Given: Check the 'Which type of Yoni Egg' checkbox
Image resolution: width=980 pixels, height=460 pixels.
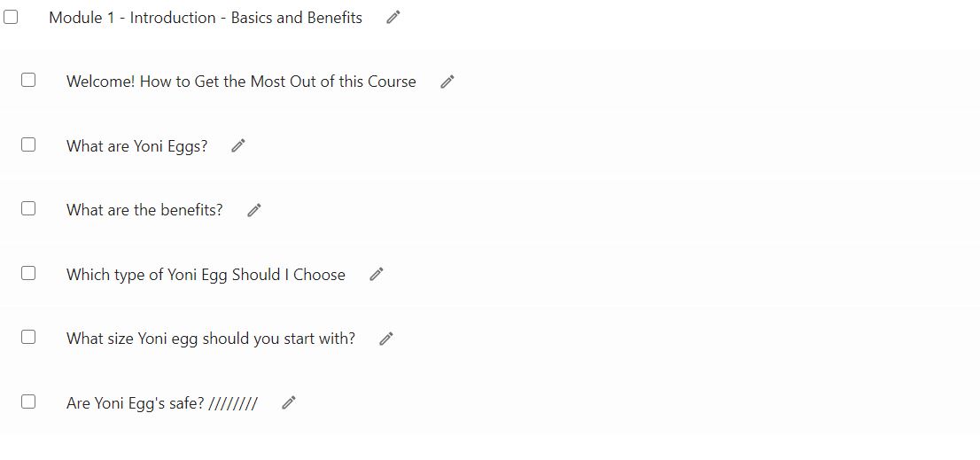Looking at the screenshot, I should pos(28,273).
